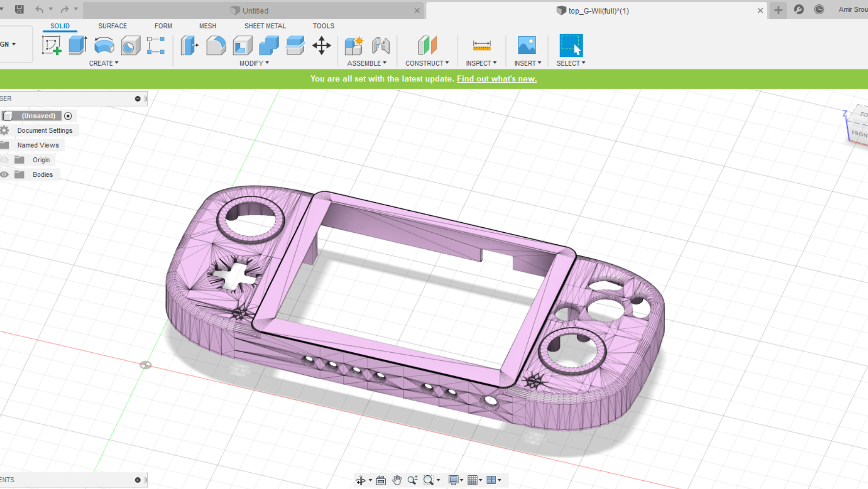Select the Named Views browser item
This screenshot has height=489, width=868.
click(x=38, y=146)
